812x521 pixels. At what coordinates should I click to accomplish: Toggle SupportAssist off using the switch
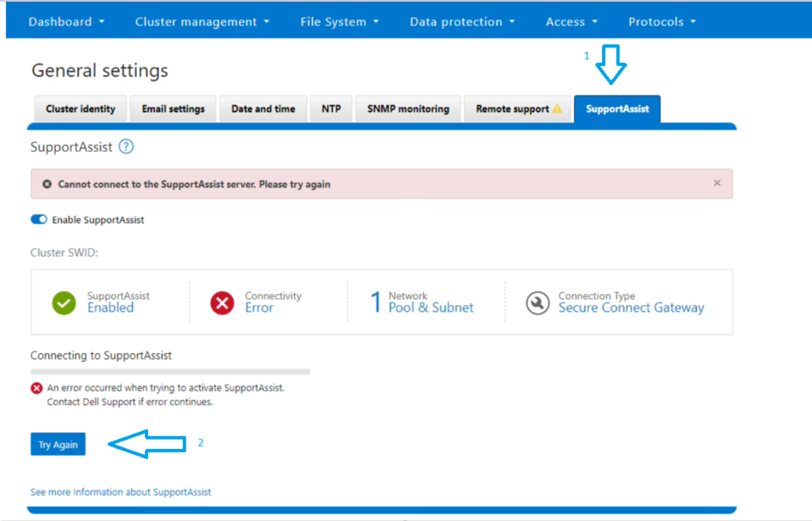pyautogui.click(x=38, y=219)
